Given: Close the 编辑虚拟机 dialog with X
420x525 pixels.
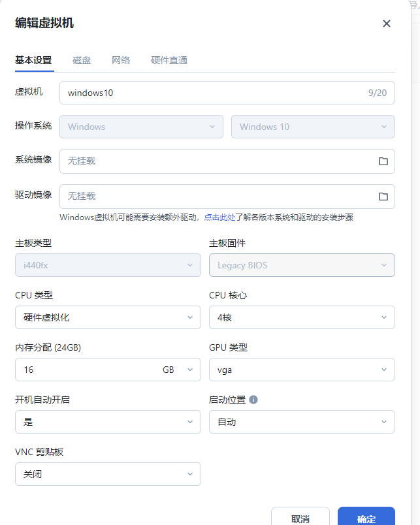Looking at the screenshot, I should pyautogui.click(x=386, y=24).
